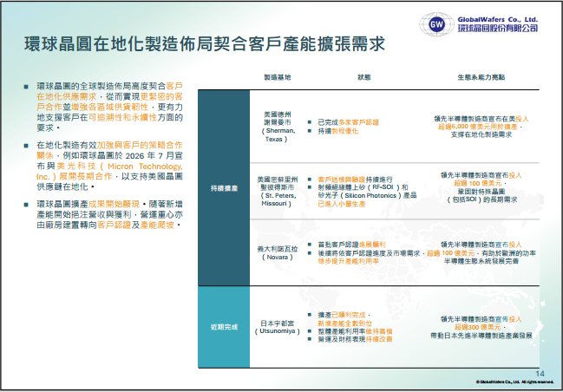Click the slide page number 14
Viewport: 563px width, 392px height.
point(540,374)
